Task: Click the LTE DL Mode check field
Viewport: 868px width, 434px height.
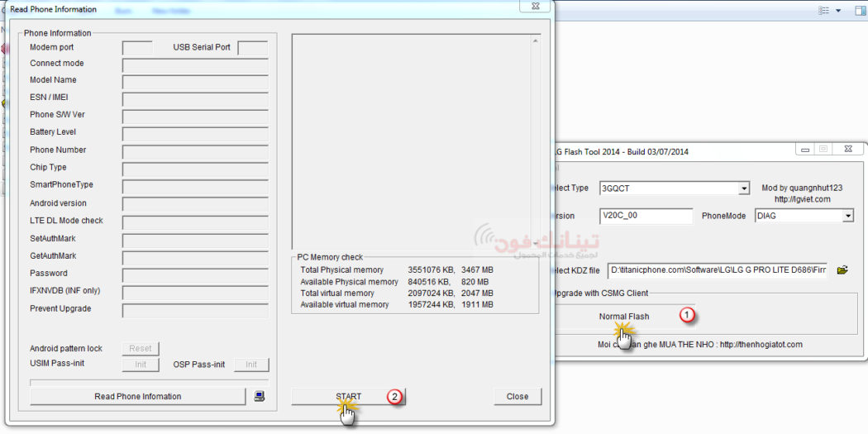Action: point(195,222)
